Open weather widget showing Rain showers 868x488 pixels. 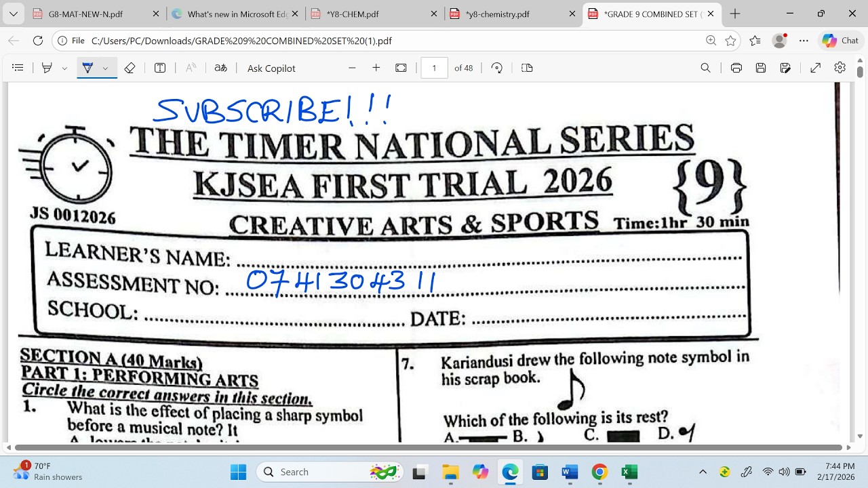(x=49, y=472)
